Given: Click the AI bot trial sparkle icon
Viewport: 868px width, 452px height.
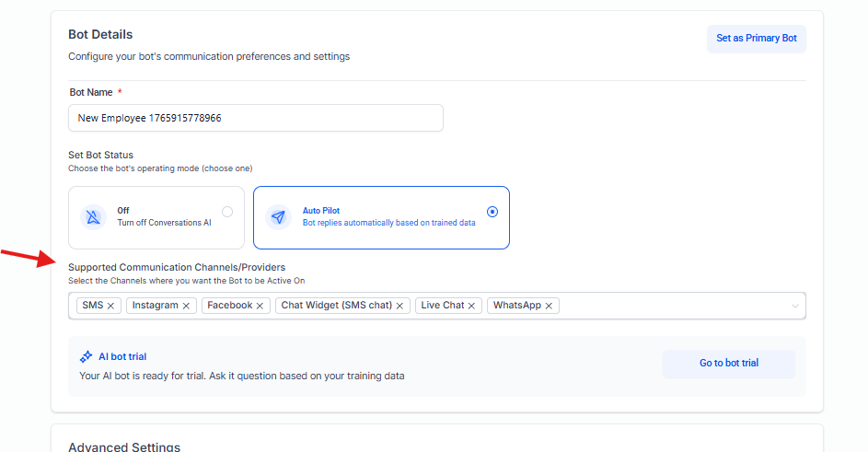Looking at the screenshot, I should click(86, 356).
